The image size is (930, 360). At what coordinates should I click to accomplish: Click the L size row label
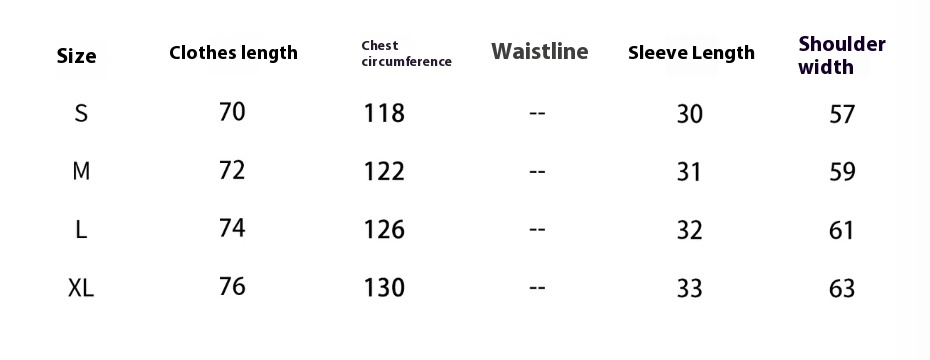click(x=81, y=230)
